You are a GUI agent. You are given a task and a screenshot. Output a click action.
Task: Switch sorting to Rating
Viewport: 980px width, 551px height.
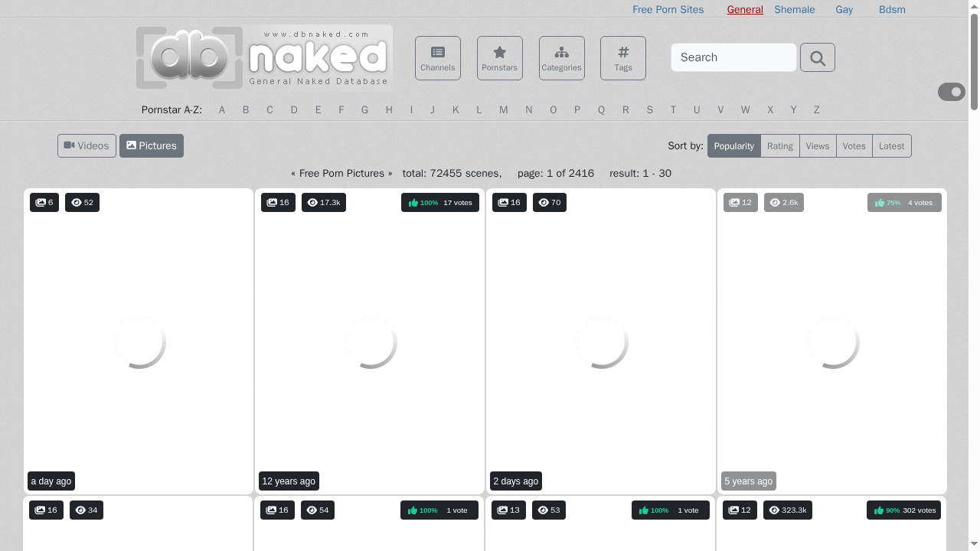click(x=779, y=145)
